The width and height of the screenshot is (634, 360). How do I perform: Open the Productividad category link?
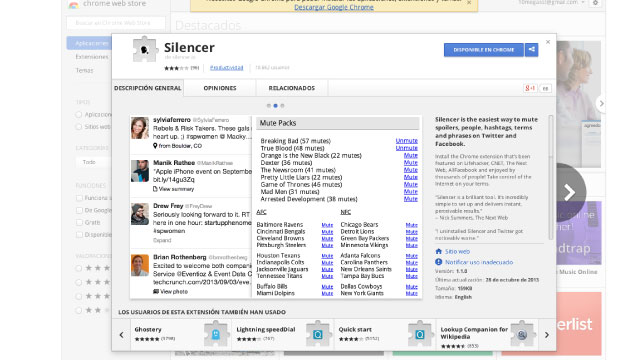pyautogui.click(x=227, y=68)
